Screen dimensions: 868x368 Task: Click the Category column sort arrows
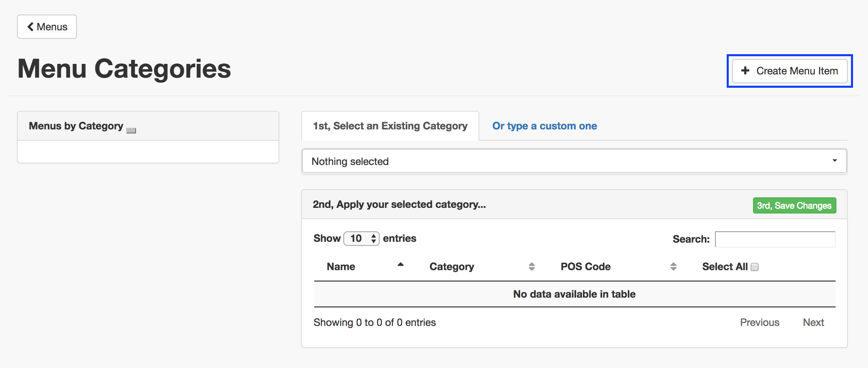tap(532, 266)
